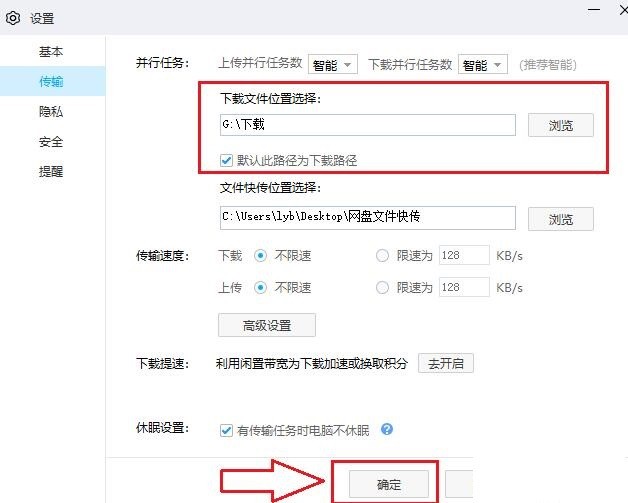The height and width of the screenshot is (503, 628).
Task: Select unlimited download speed radio button
Action: (x=260, y=255)
